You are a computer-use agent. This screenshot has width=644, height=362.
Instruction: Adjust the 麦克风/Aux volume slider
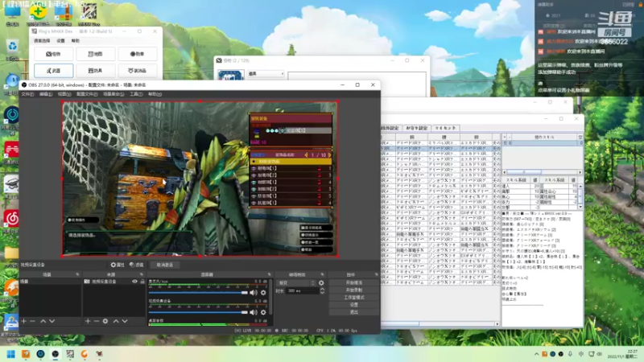click(x=198, y=293)
